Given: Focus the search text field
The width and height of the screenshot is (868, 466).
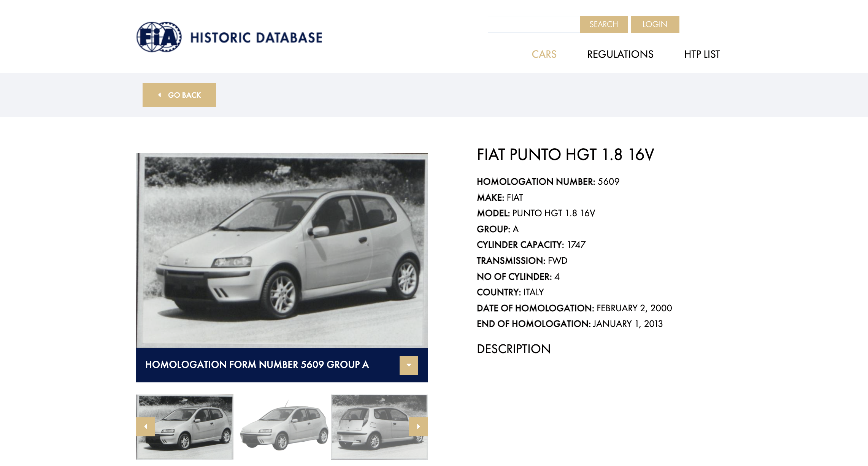Looking at the screenshot, I should (534, 24).
